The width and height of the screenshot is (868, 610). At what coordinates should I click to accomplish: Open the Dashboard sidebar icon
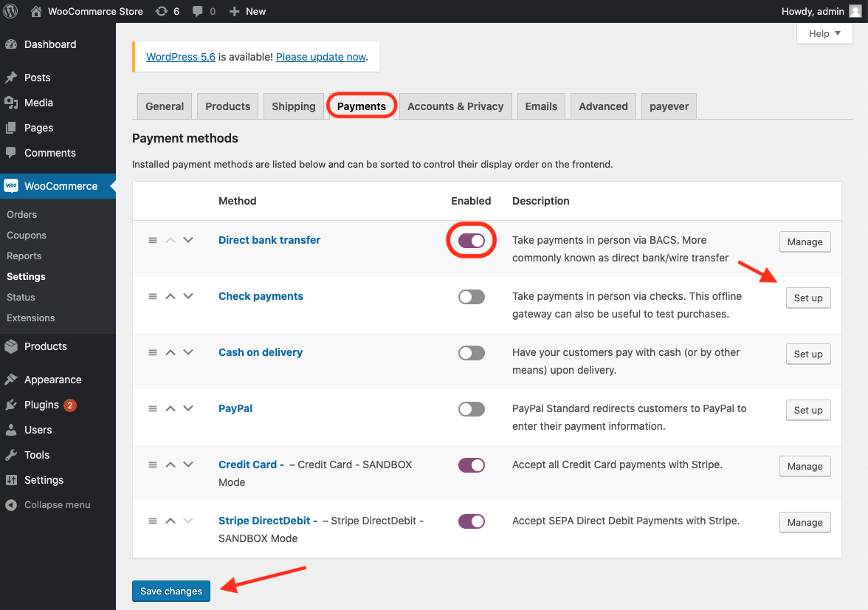click(x=11, y=44)
